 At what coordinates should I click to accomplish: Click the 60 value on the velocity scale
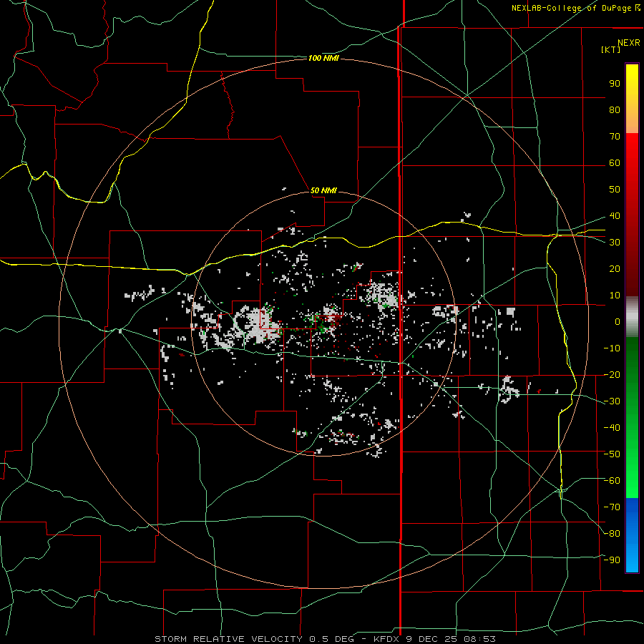(615, 163)
